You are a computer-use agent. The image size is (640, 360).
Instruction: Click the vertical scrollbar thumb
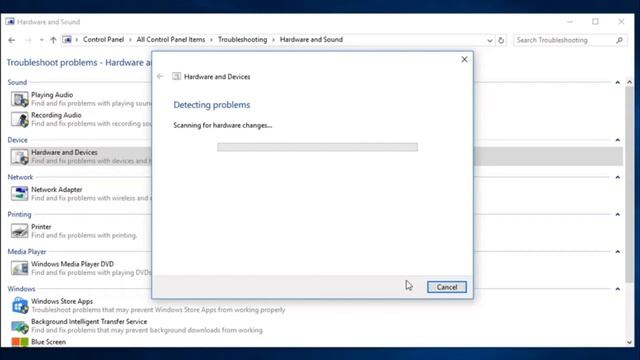629,184
